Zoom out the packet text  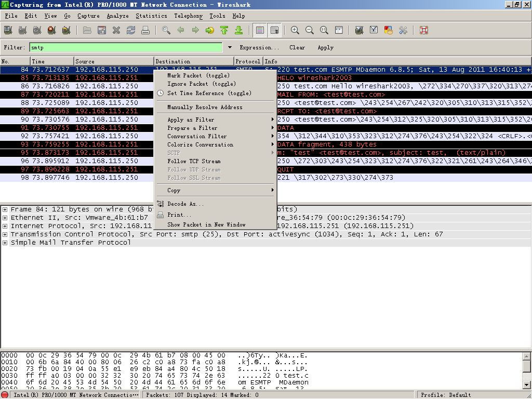click(x=310, y=30)
